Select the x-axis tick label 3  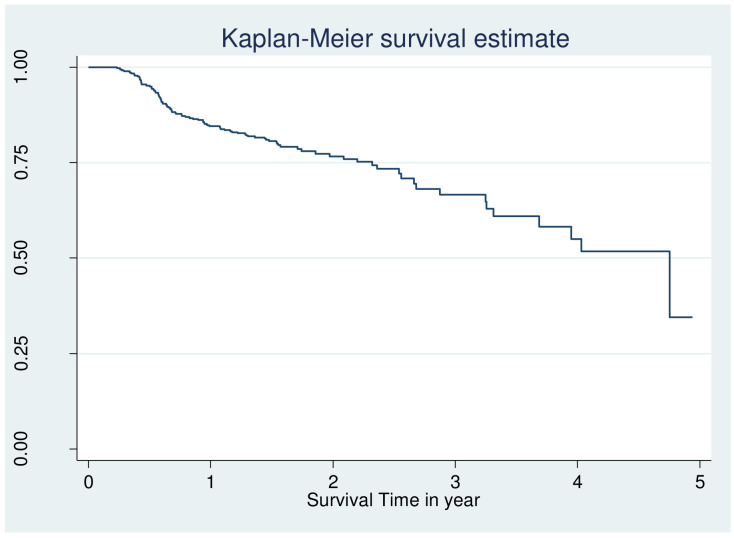(x=455, y=481)
